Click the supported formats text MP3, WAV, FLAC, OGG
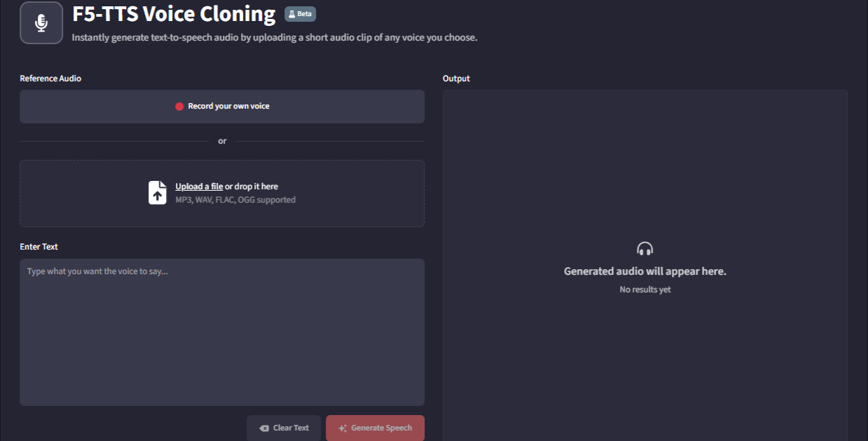868x441 pixels. point(235,200)
